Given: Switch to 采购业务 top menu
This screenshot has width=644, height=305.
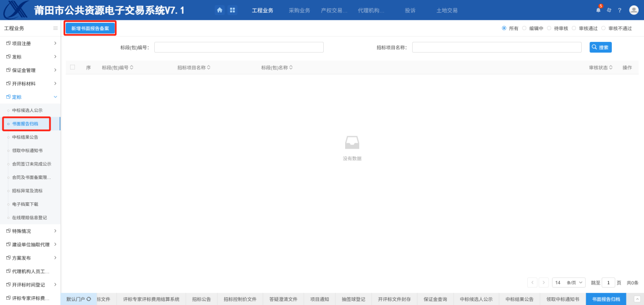Looking at the screenshot, I should (x=299, y=10).
